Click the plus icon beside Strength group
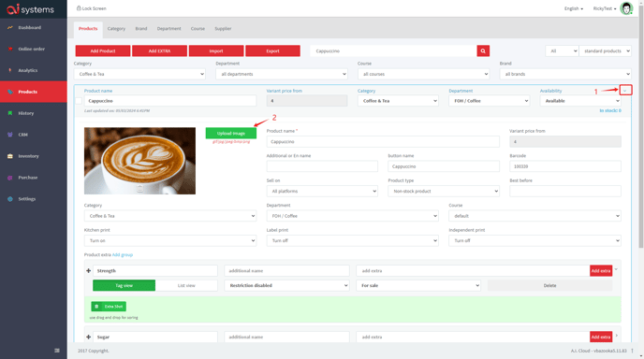 tap(88, 271)
